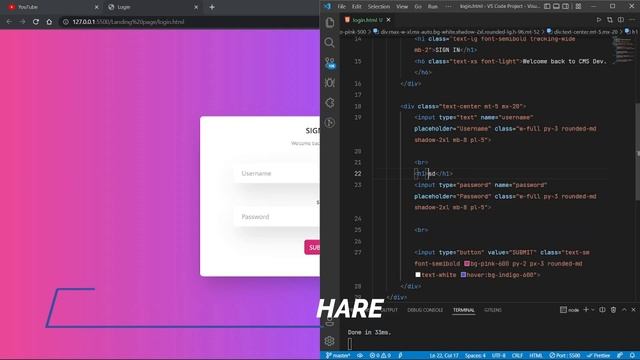Open a new browser tab
This screenshot has height=360, width=640.
(212, 7)
